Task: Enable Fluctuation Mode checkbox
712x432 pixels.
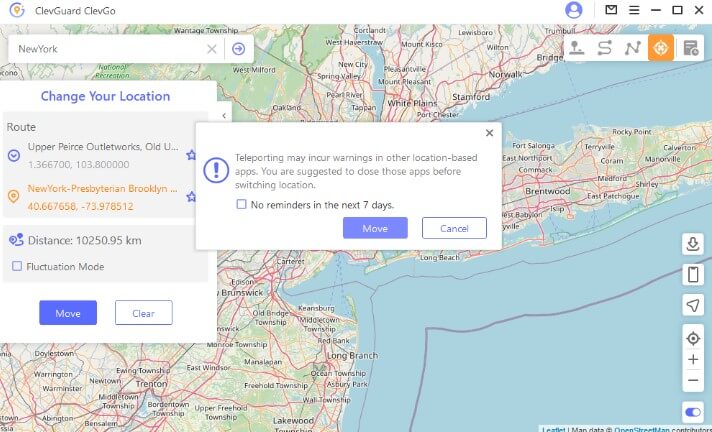Action: point(17,266)
